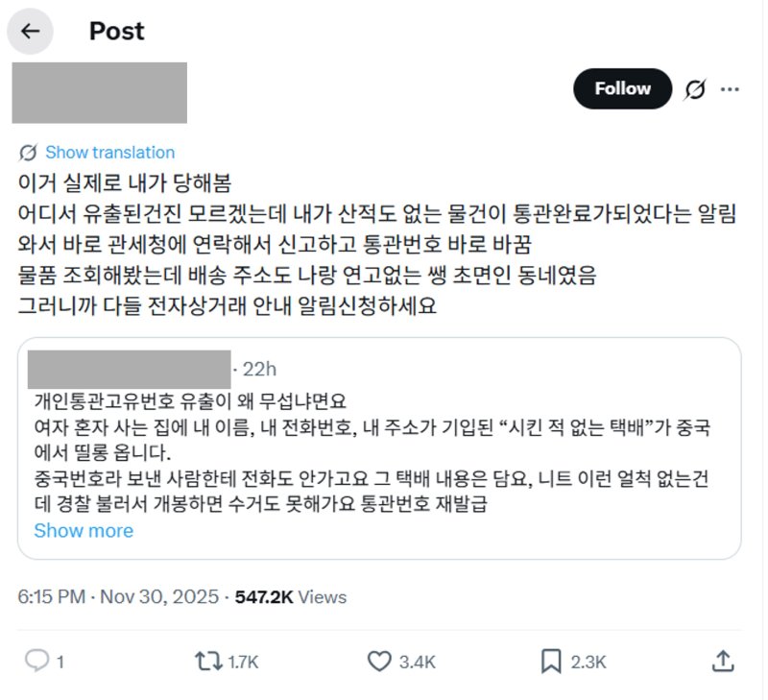
Task: Click the Post header at the top
Action: click(x=117, y=31)
